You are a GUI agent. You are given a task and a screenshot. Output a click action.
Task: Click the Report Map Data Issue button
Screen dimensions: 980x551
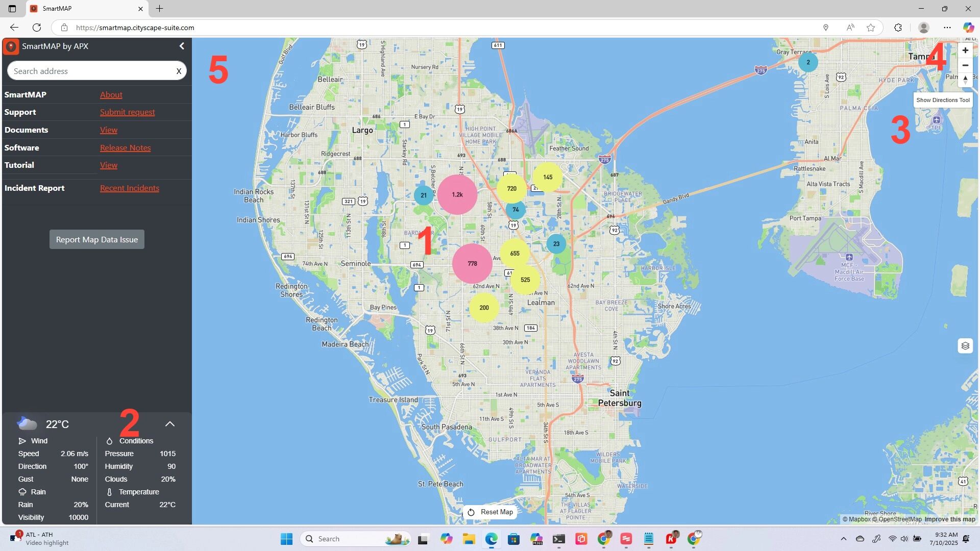pos(96,239)
